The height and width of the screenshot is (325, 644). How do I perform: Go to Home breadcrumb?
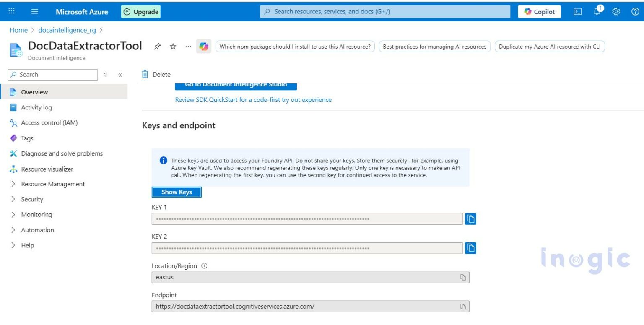click(18, 30)
